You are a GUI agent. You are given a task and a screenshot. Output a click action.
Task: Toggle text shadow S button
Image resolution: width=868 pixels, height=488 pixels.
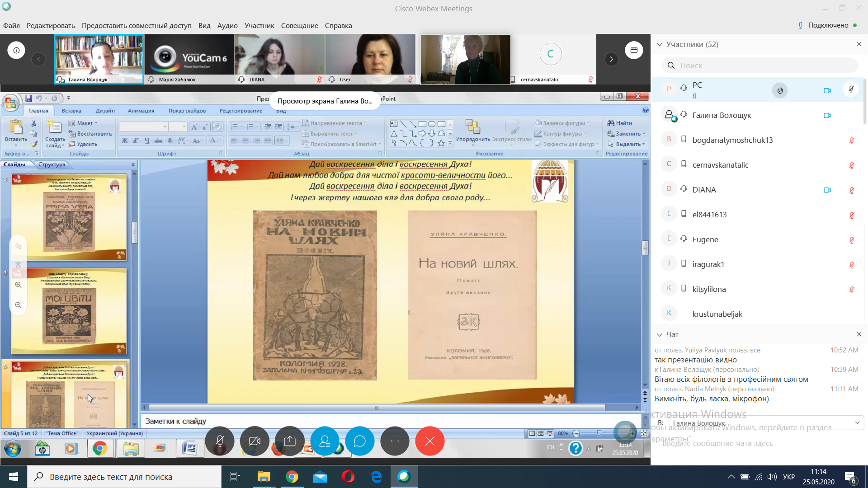click(170, 141)
